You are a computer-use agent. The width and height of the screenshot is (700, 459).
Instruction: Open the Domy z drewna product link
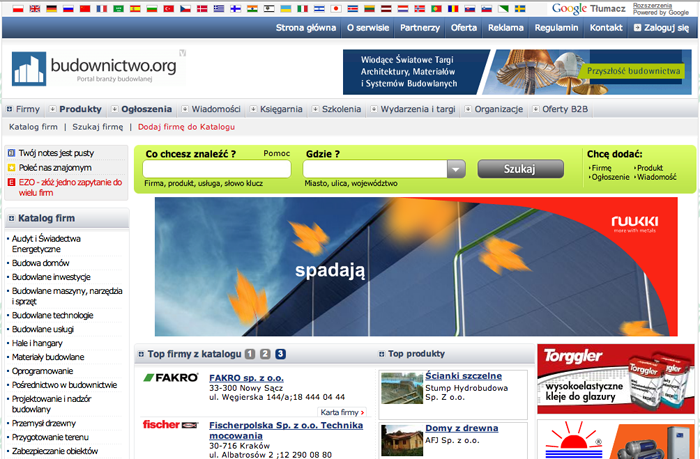[462, 428]
